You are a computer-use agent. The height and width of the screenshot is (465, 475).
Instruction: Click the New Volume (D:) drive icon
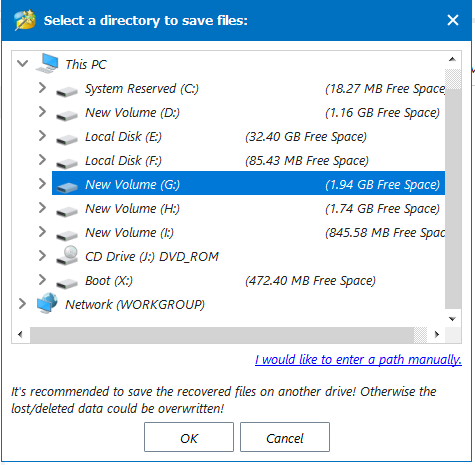(67, 115)
